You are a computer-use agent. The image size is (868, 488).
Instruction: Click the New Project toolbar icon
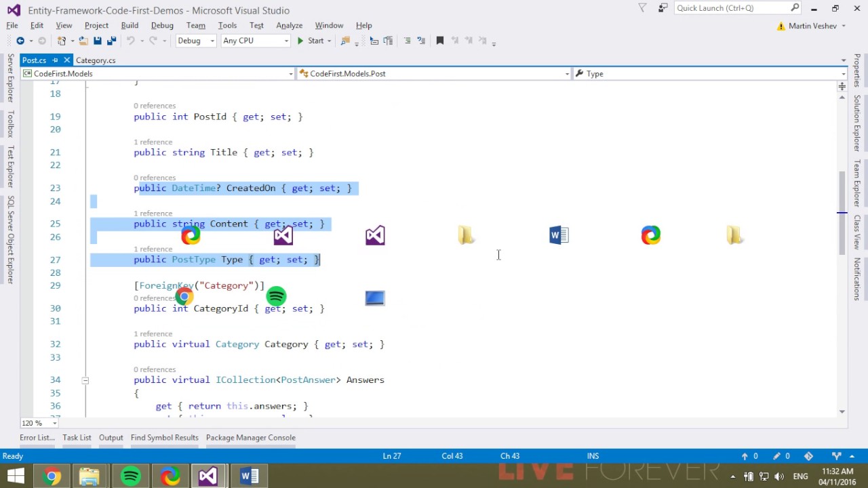click(x=61, y=41)
